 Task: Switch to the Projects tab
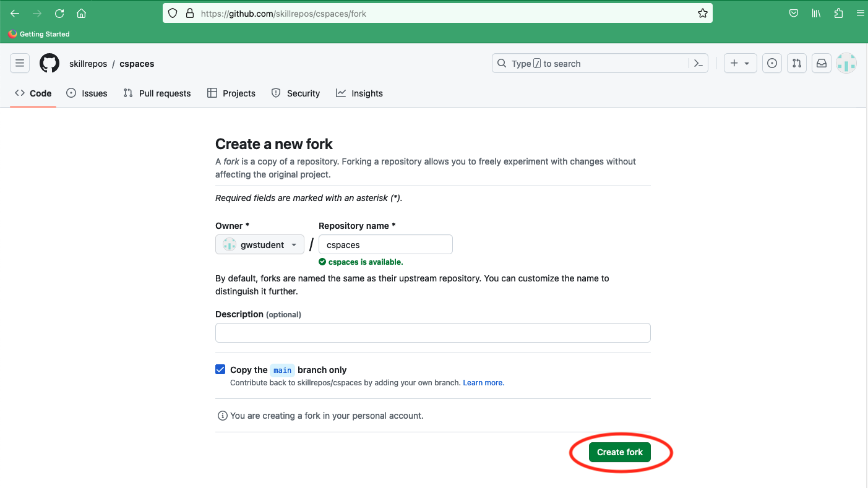(x=231, y=93)
